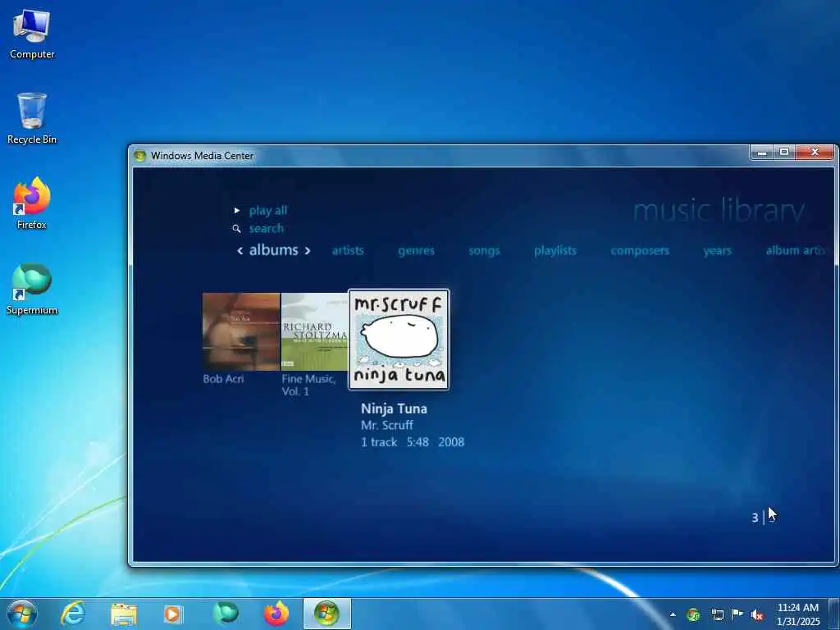Click the play all link

[x=268, y=211]
